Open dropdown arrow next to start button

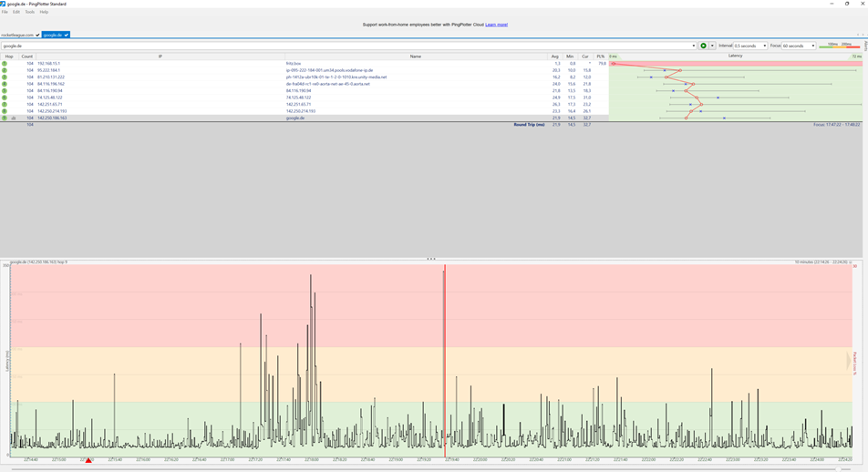point(712,46)
